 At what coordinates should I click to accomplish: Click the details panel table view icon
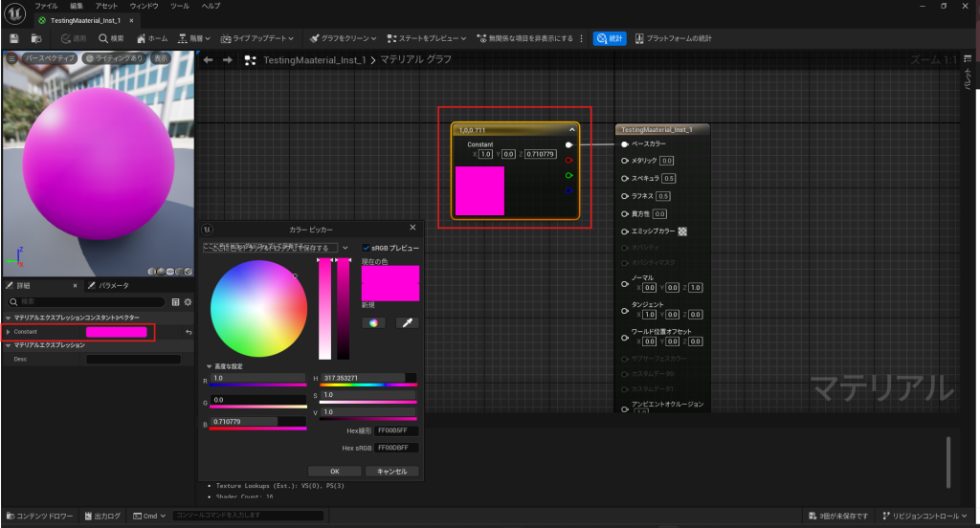point(175,301)
